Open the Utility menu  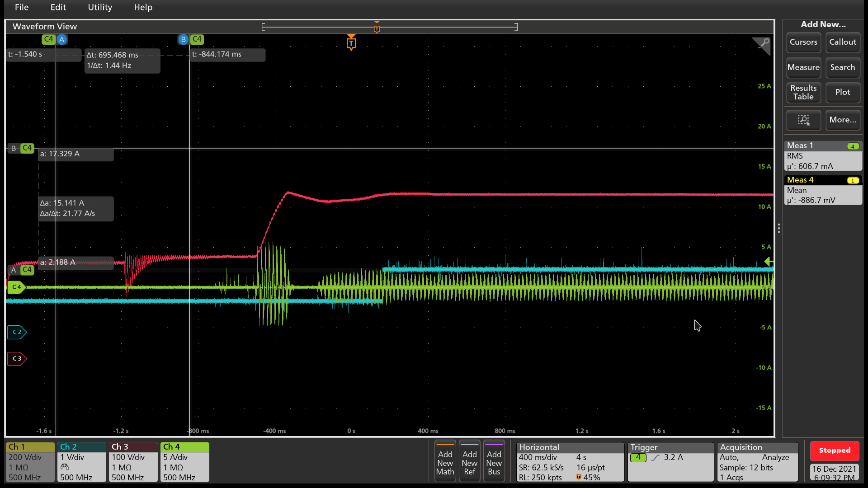click(99, 7)
